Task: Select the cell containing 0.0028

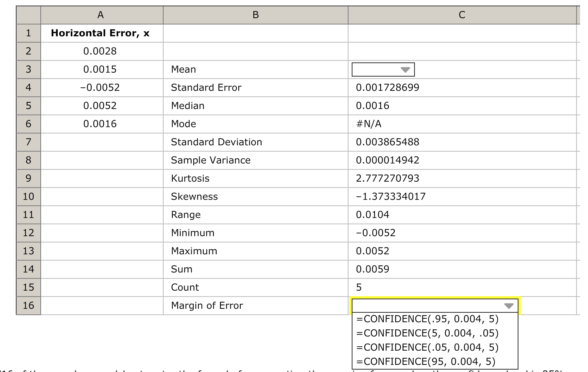Action: pyautogui.click(x=101, y=51)
